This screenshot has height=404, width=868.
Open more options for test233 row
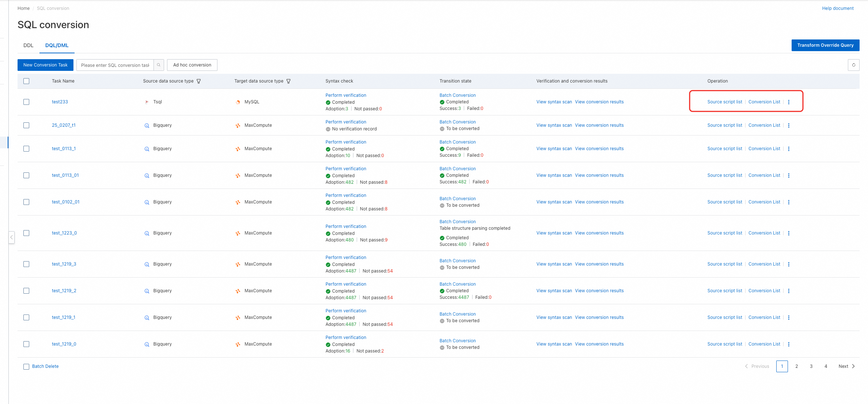pos(789,102)
